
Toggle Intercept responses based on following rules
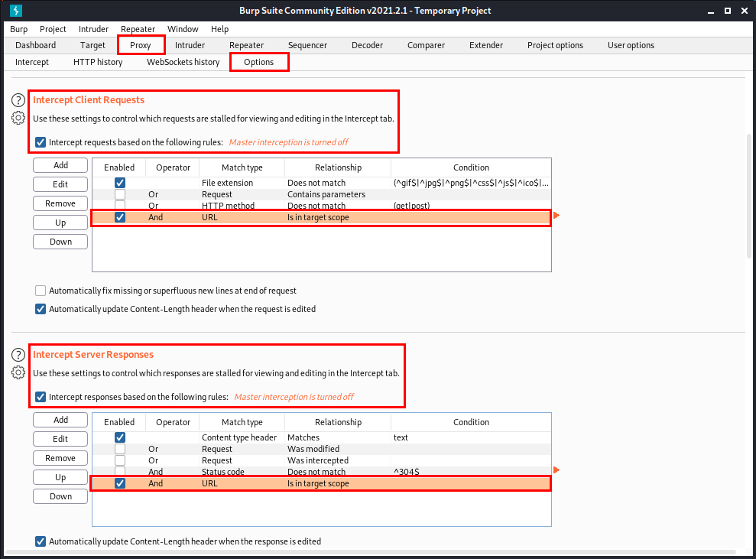(41, 397)
